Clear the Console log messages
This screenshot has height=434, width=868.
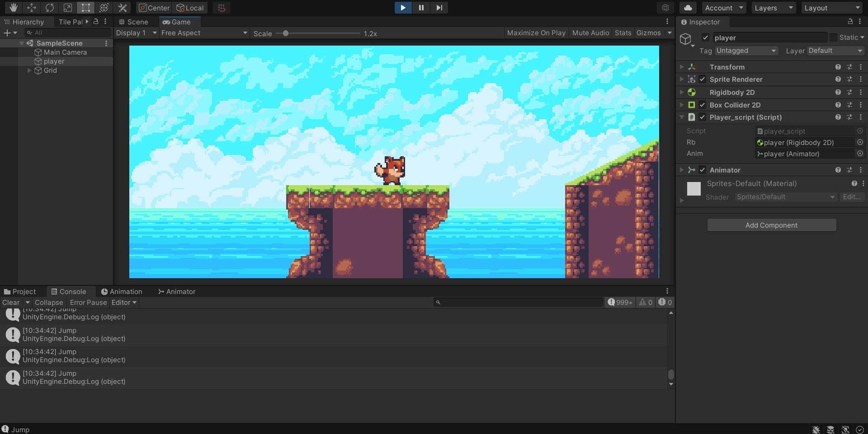coord(10,303)
